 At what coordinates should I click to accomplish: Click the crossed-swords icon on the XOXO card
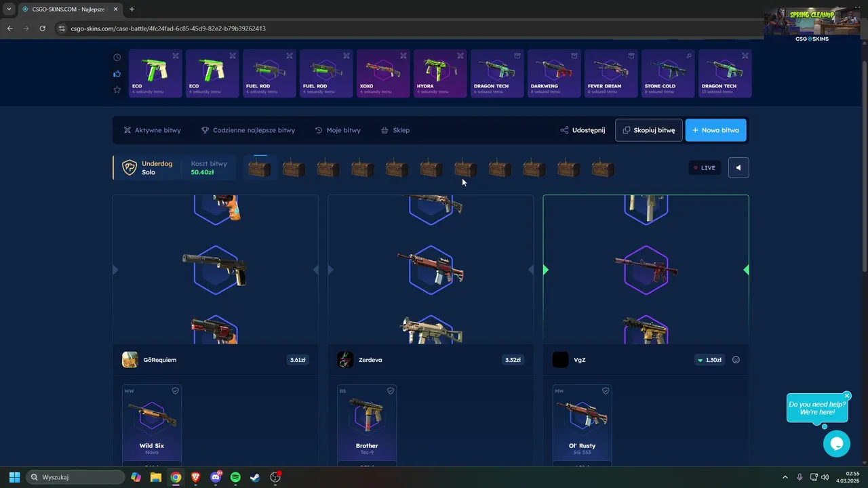point(403,56)
